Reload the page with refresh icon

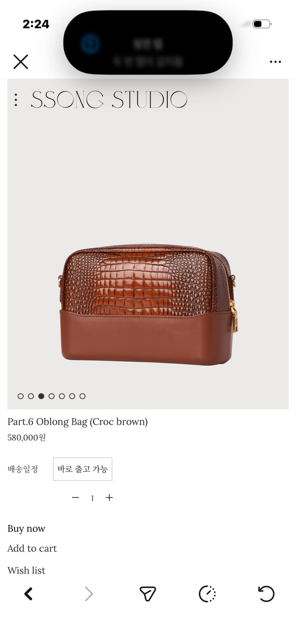pos(266,594)
